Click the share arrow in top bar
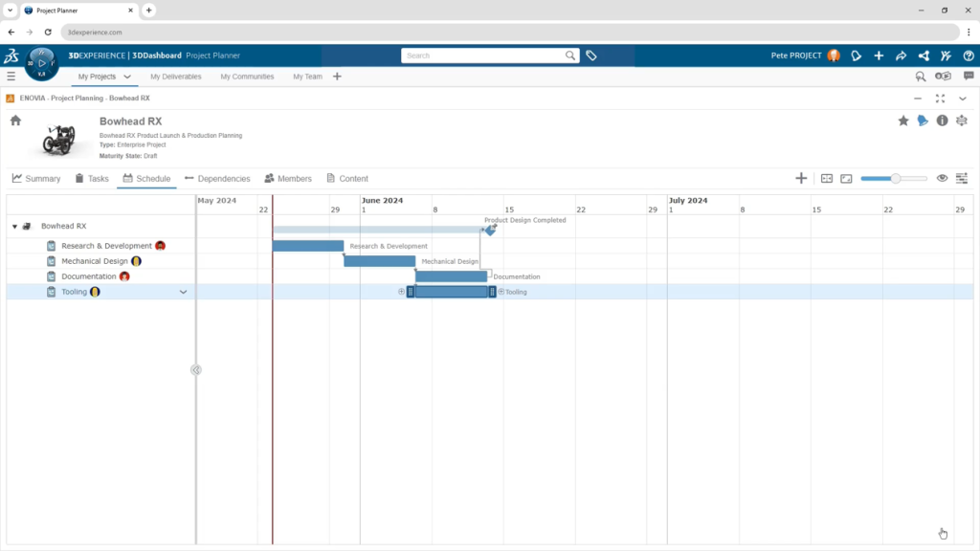Viewport: 980px width, 551px height. (901, 55)
